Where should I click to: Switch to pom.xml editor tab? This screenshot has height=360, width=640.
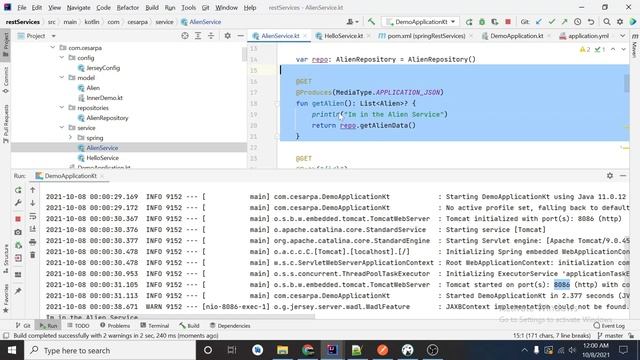pos(426,36)
